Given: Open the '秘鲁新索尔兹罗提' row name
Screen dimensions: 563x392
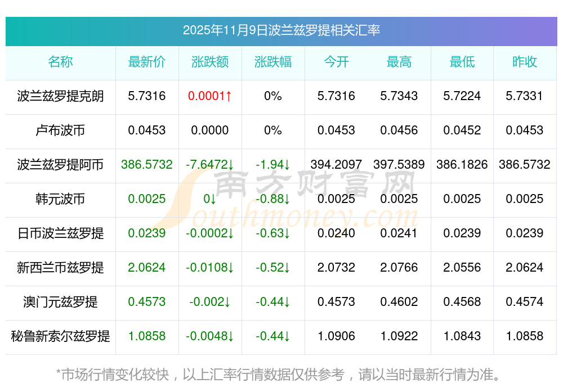Looking at the screenshot, I should [x=60, y=336].
